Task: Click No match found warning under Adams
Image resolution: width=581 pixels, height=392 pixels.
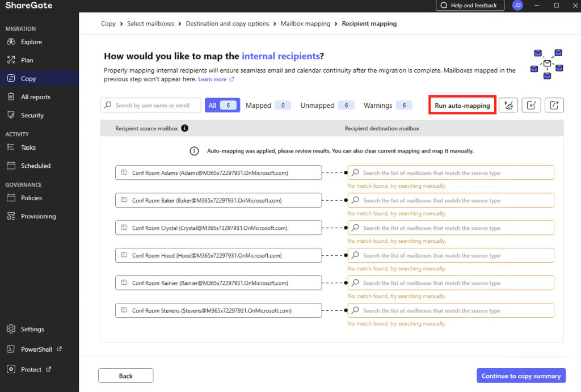Action: tap(397, 186)
